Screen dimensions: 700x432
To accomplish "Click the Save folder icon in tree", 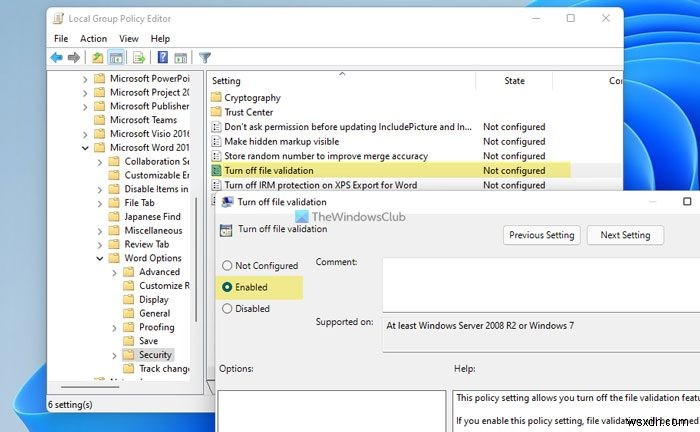I will (x=129, y=341).
